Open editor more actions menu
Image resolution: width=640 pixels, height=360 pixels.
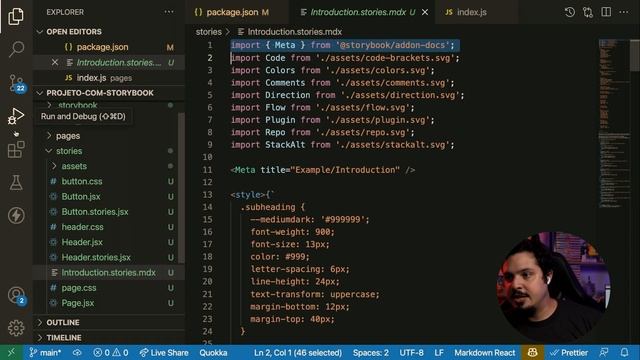click(x=624, y=12)
